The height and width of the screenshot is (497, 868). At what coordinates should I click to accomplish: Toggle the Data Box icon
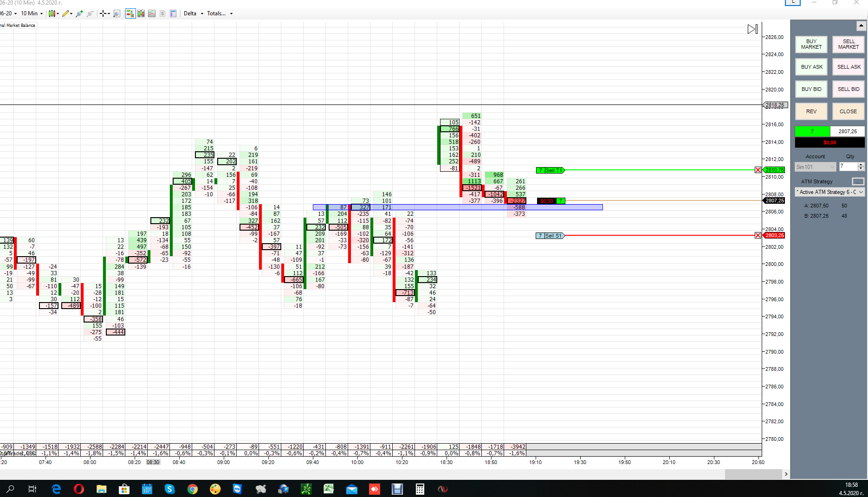173,13
